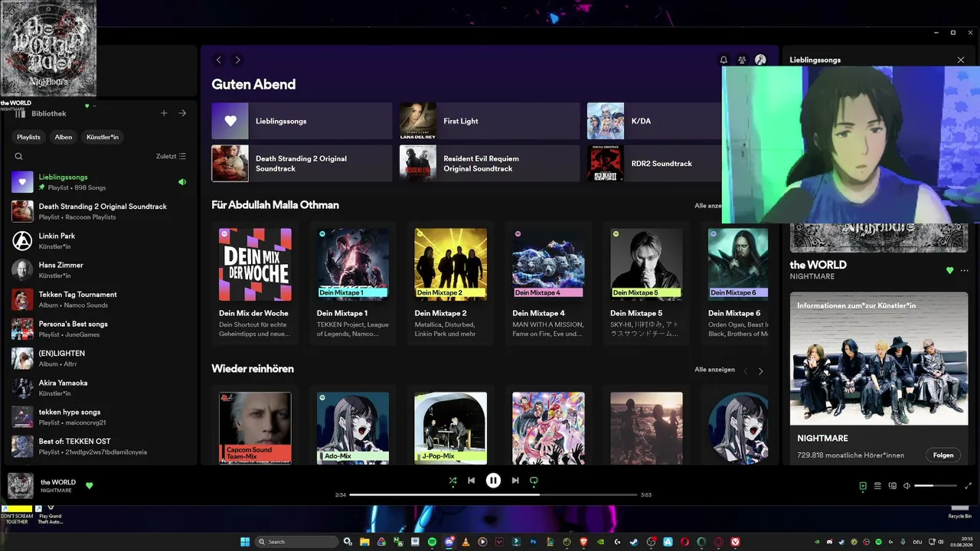
Task: Select Linkin Park artist in library
Action: (99, 240)
